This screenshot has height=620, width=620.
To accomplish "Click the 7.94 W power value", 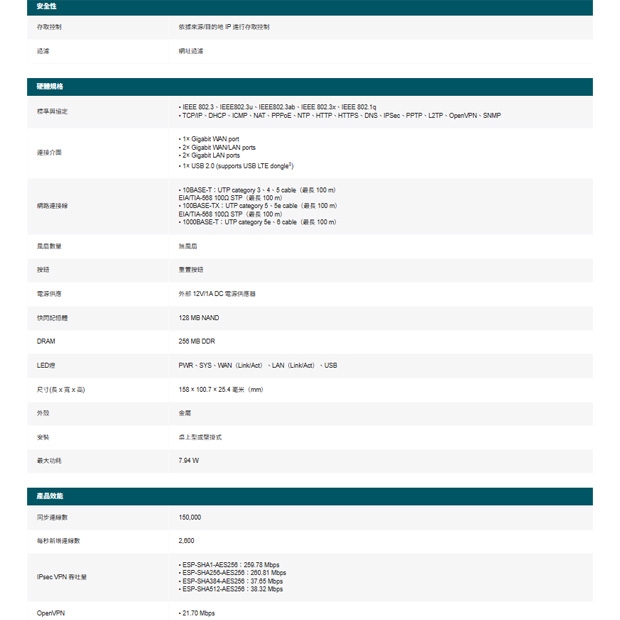I will (x=188, y=460).
